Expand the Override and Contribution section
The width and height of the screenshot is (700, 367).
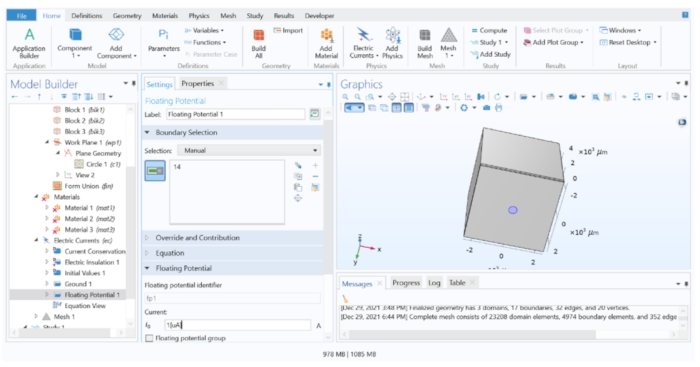[x=233, y=238]
